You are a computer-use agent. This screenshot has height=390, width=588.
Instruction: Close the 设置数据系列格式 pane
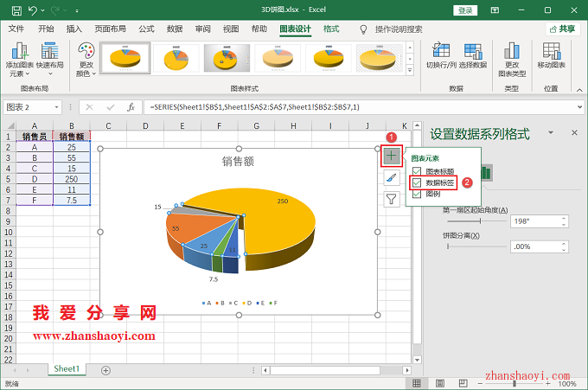(x=574, y=132)
